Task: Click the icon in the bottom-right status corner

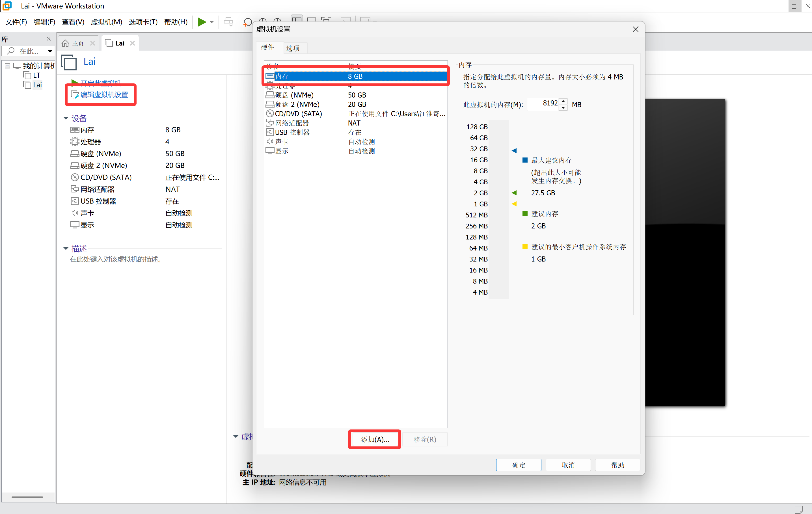Action: 798,509
